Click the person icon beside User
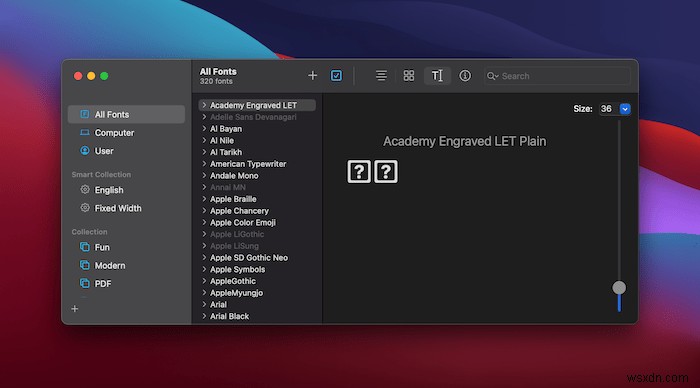Screen dimensions: 700x388 (x=84, y=150)
